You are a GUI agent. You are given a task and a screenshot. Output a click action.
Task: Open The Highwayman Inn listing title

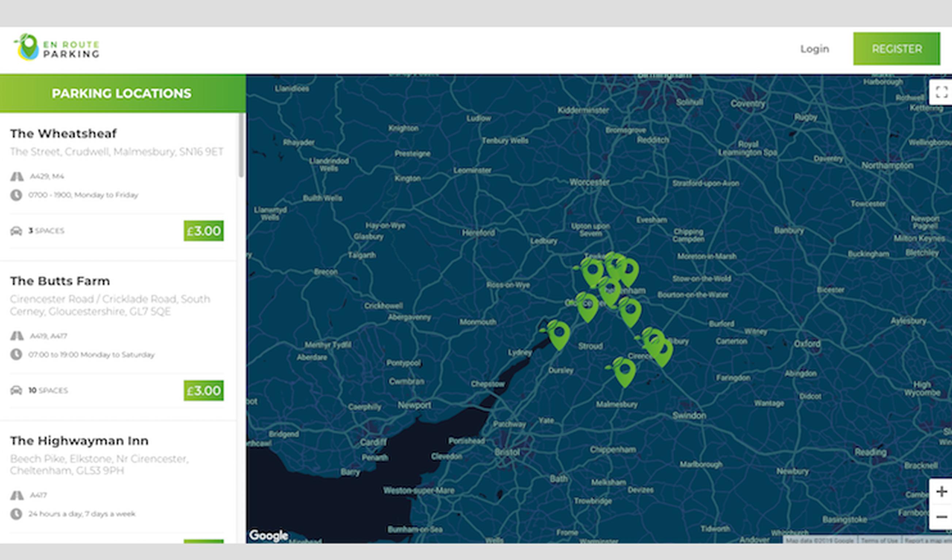click(79, 441)
